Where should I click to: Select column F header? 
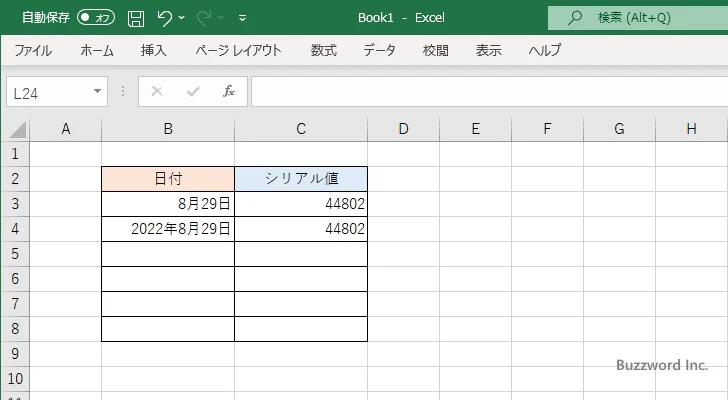click(x=547, y=129)
